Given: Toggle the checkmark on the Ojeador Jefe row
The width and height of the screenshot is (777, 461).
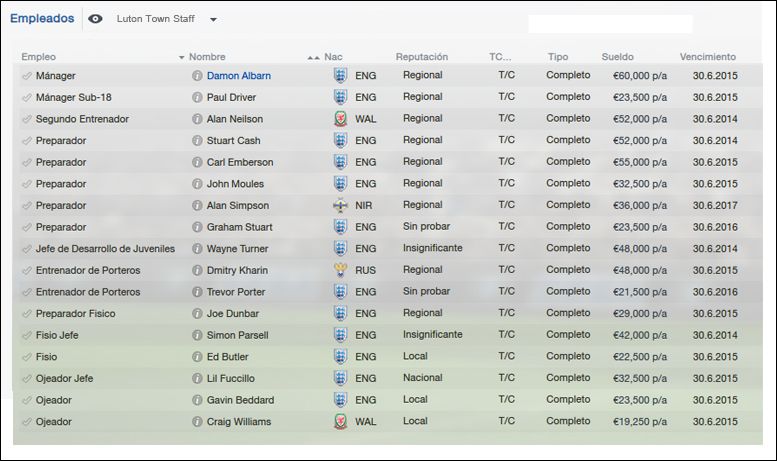Looking at the screenshot, I should tap(27, 379).
